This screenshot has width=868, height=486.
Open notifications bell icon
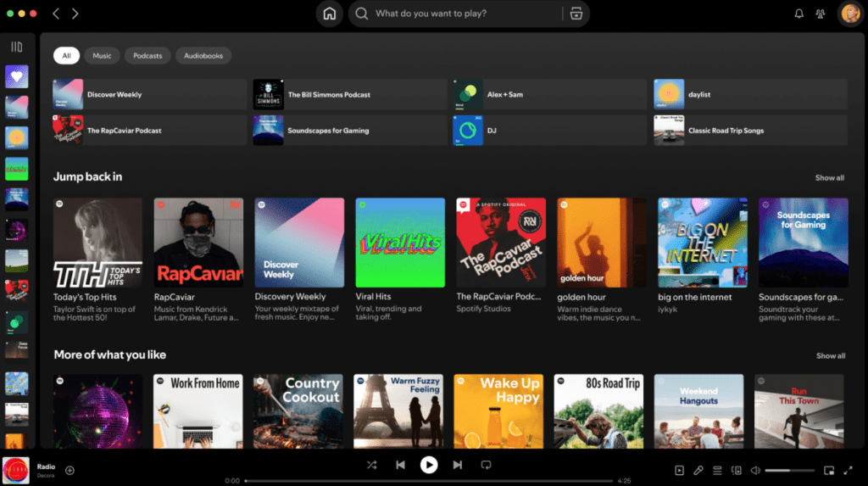point(798,14)
